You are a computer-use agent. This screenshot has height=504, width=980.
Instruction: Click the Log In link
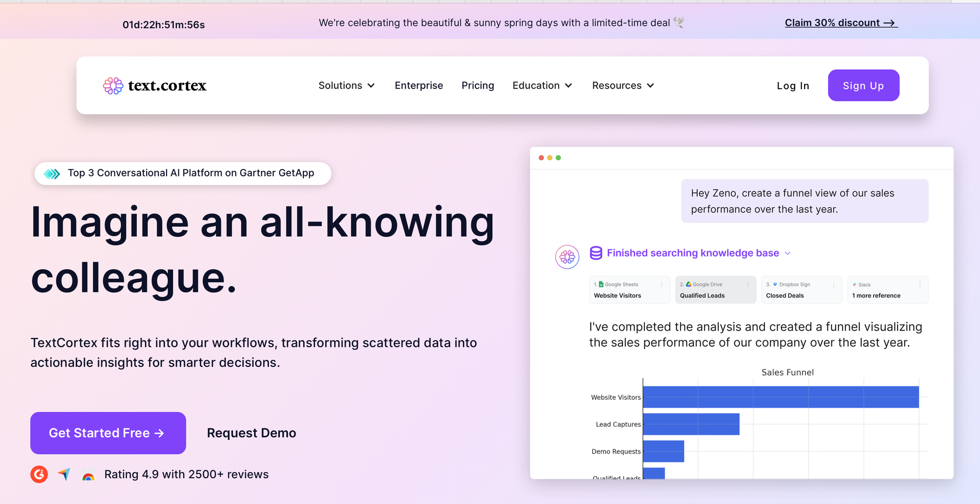[x=793, y=86]
